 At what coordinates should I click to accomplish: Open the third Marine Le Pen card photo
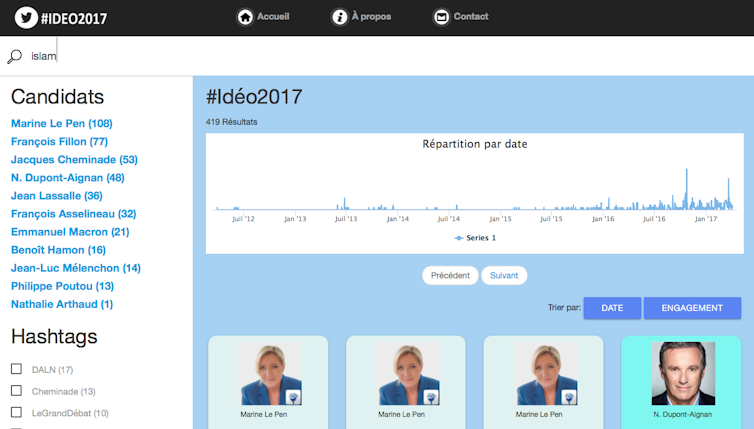546,374
